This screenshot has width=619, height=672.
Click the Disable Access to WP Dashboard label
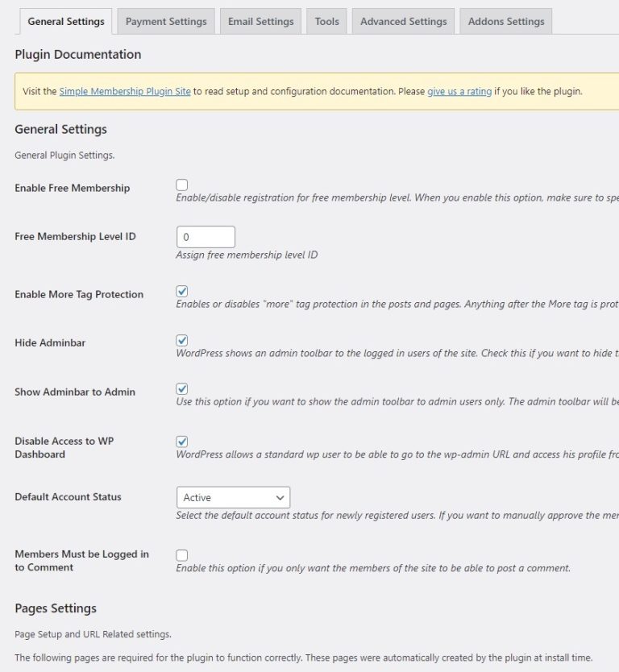coord(64,448)
